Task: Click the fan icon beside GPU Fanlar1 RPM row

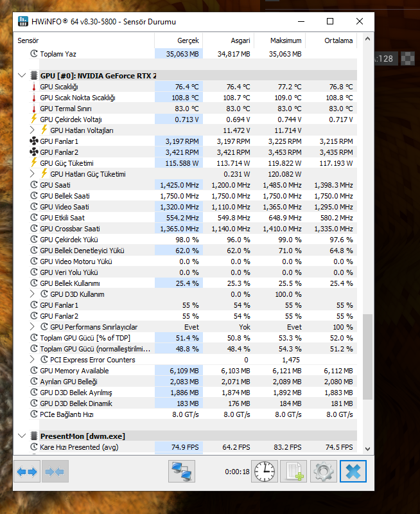Action: pyautogui.click(x=34, y=141)
